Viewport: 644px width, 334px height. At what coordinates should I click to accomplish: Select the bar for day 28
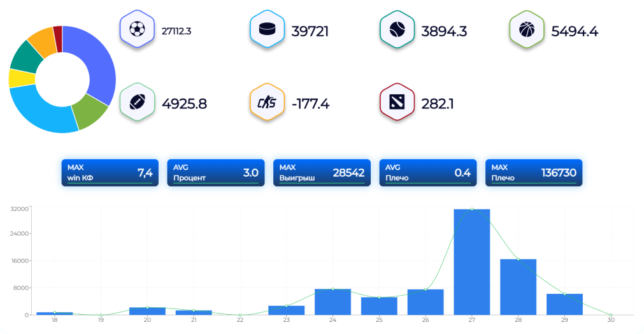point(518,287)
